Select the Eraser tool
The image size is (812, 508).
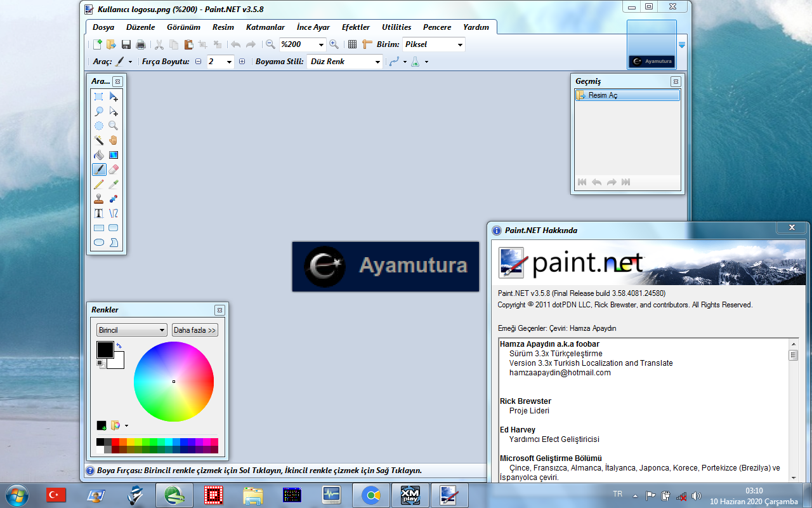[114, 170]
